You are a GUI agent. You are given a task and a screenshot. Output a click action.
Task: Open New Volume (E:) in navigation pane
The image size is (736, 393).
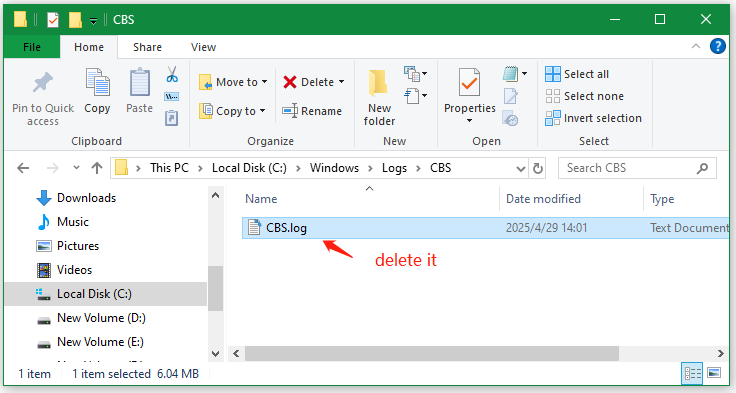[90, 342]
